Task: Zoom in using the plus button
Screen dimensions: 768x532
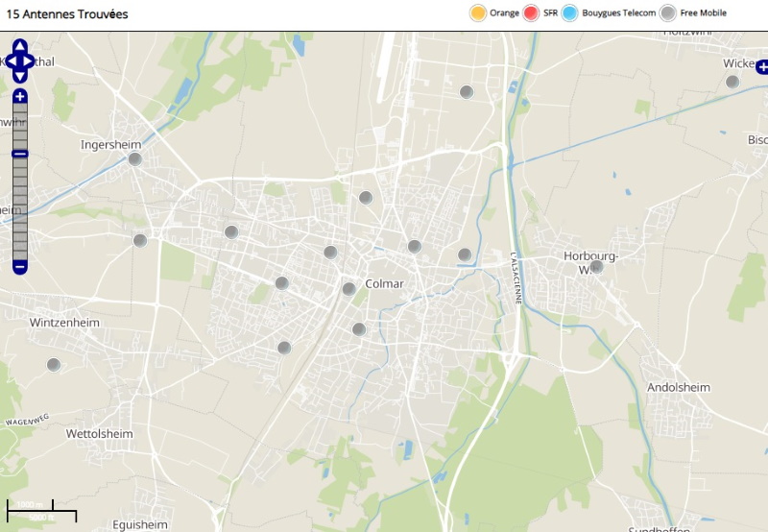Action: coord(19,96)
